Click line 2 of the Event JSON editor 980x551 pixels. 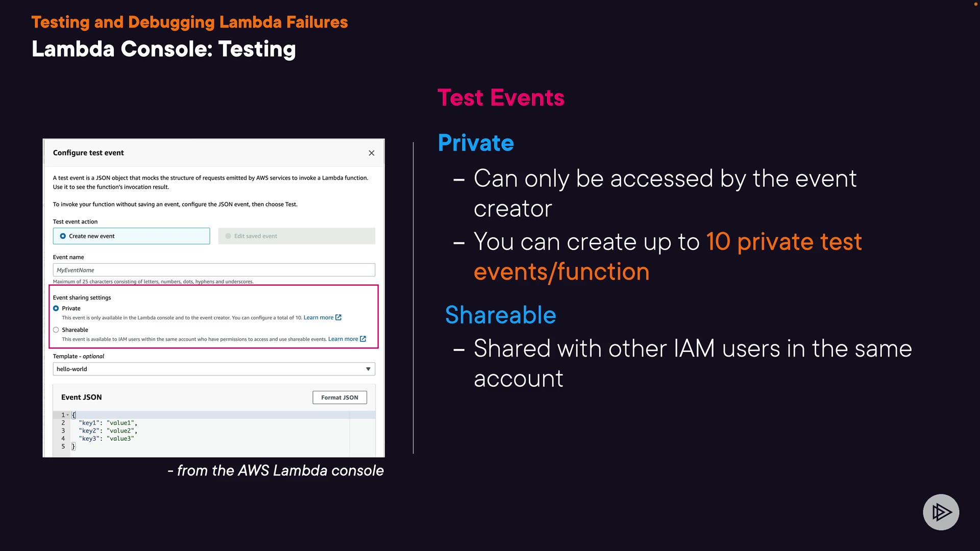pos(108,423)
